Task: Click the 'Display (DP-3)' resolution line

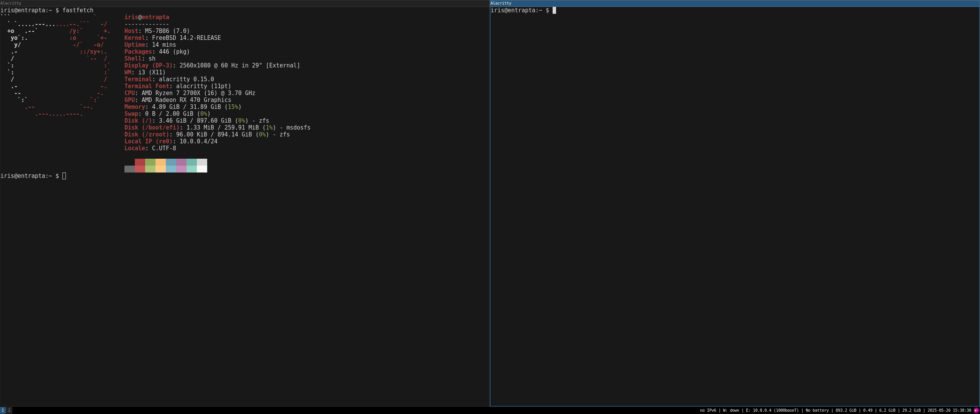Action: coord(212,66)
